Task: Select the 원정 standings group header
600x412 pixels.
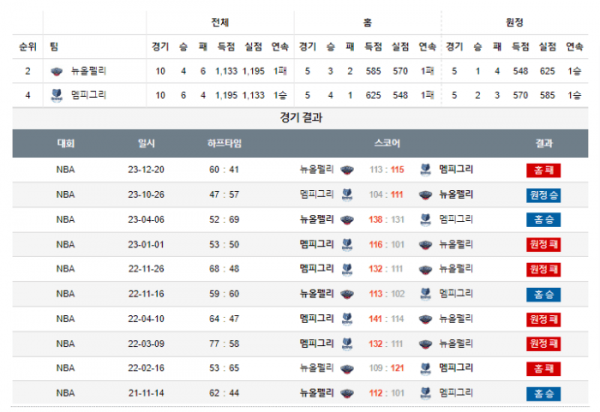Action: 515,23
